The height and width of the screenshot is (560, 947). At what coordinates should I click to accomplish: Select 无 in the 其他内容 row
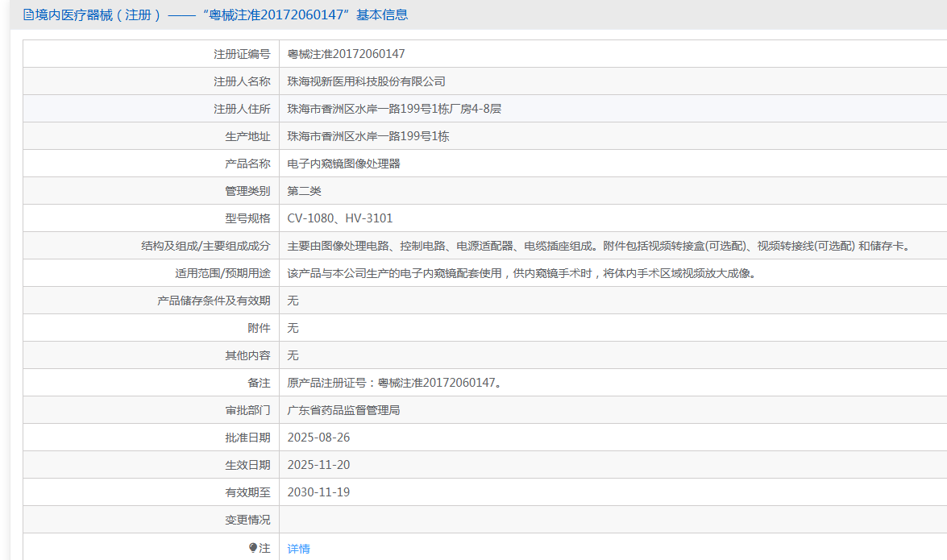tap(293, 355)
